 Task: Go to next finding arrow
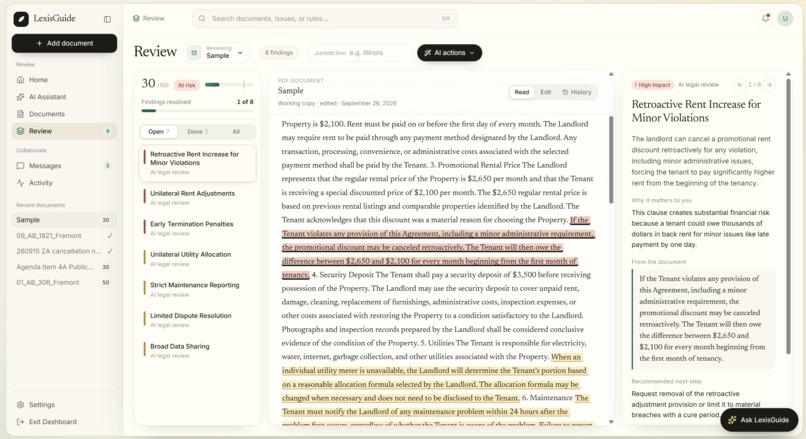tap(770, 84)
